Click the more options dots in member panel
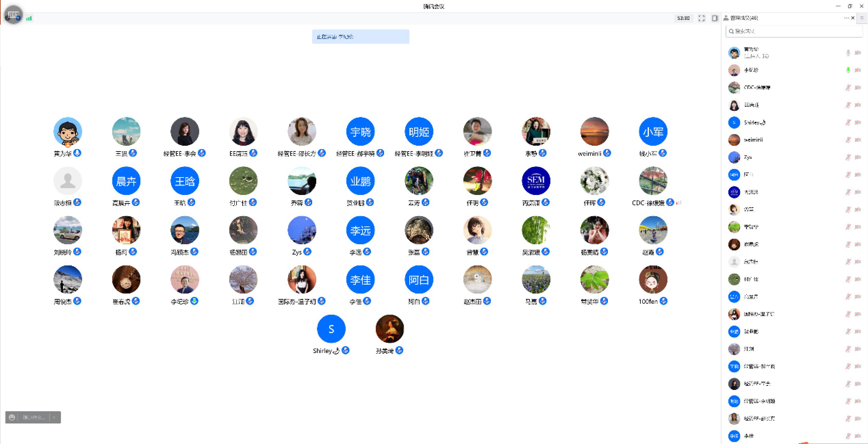Viewport: 868px width, 444px height. pos(846,18)
